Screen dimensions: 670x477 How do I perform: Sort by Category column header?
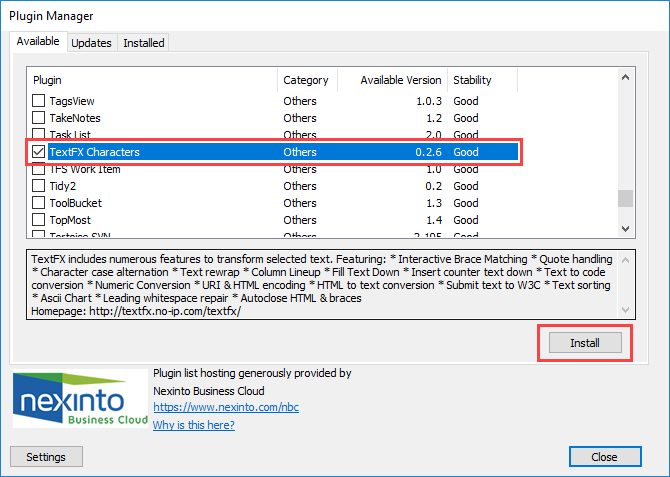tap(308, 80)
